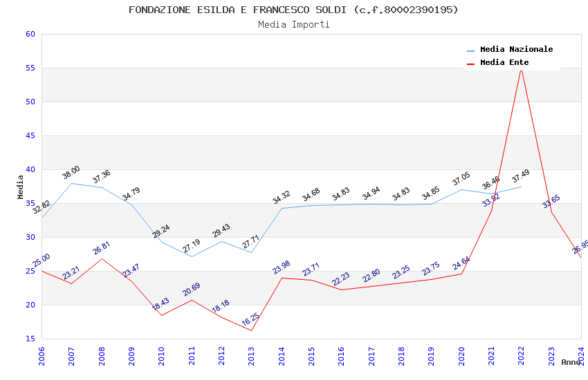Click the 34.79 national data label

tap(131, 193)
